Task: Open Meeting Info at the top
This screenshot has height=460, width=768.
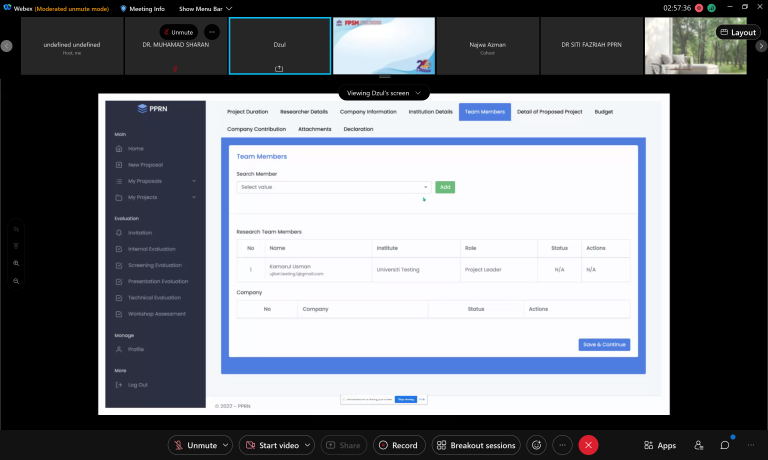Action: tap(144, 8)
